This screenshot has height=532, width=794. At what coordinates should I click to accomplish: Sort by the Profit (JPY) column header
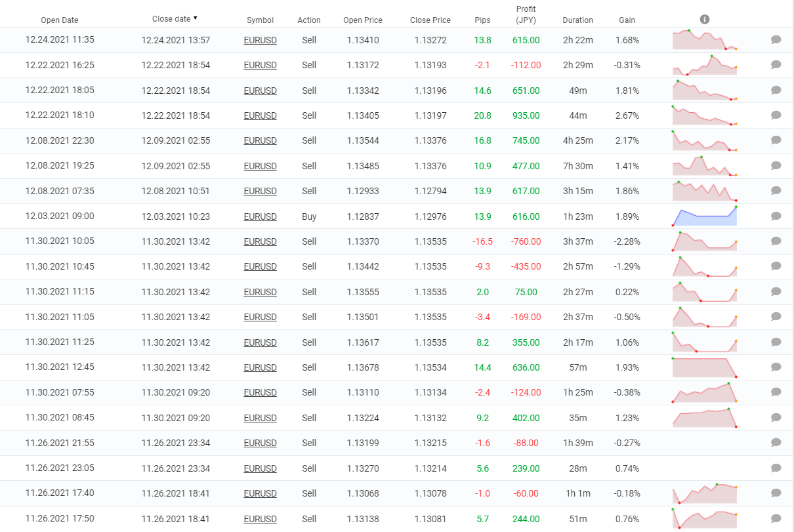coord(526,14)
